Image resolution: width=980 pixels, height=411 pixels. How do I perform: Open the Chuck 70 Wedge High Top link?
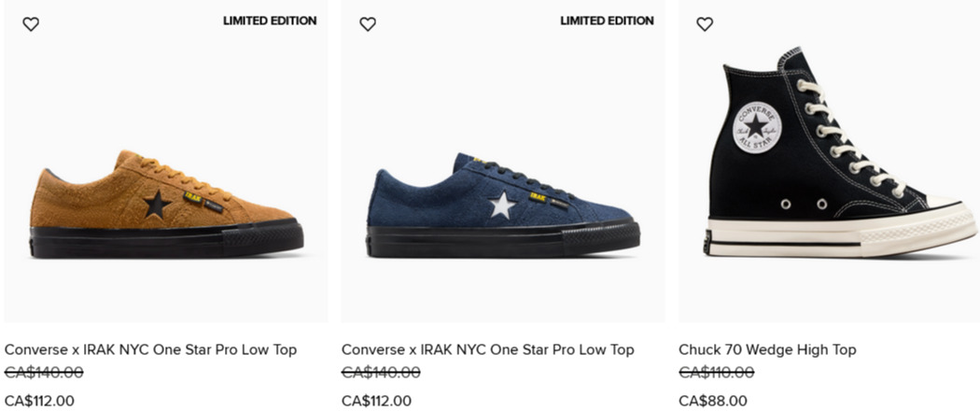(767, 349)
